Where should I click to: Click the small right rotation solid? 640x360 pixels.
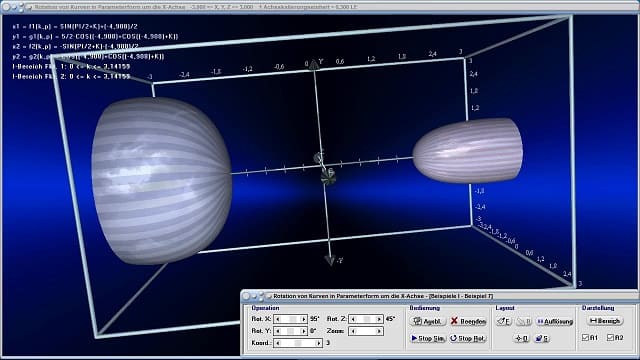pos(468,151)
